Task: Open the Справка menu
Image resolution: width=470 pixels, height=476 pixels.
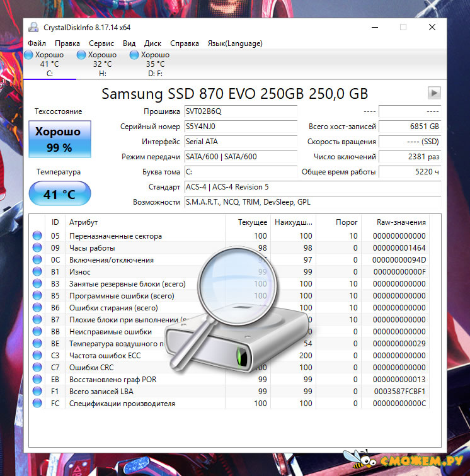Action: [185, 43]
